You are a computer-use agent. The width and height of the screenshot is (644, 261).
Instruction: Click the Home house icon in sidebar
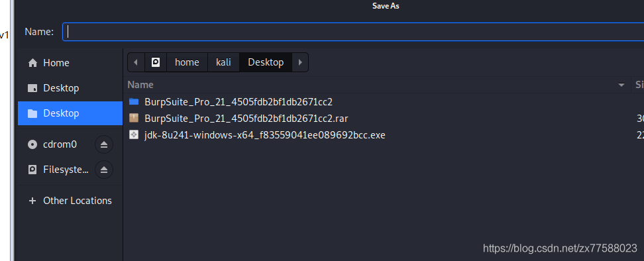pos(32,63)
